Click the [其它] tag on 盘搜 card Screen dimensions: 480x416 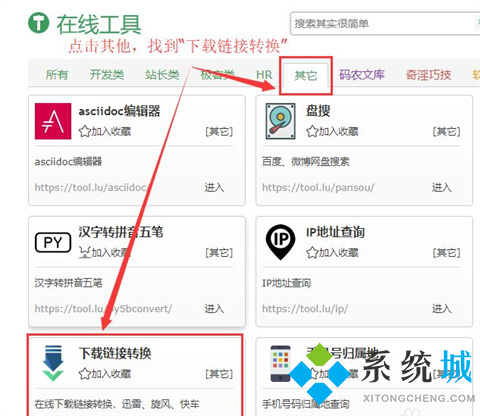pyautogui.click(x=446, y=132)
